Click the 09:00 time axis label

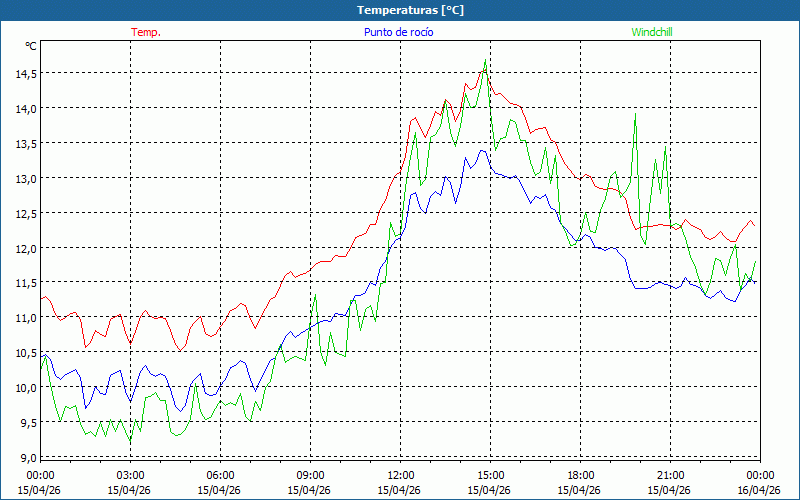310,475
